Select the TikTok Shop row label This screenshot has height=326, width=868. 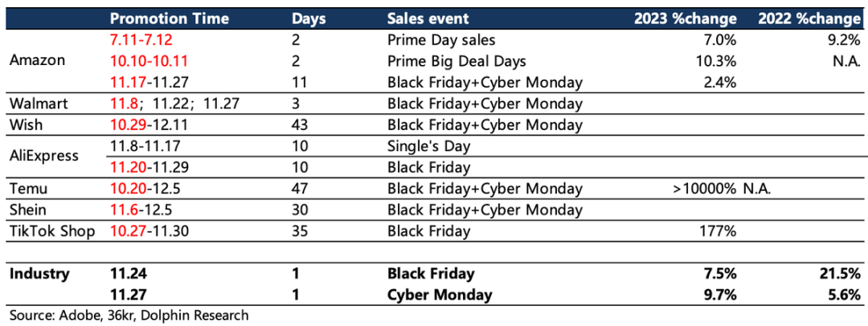coord(51,231)
